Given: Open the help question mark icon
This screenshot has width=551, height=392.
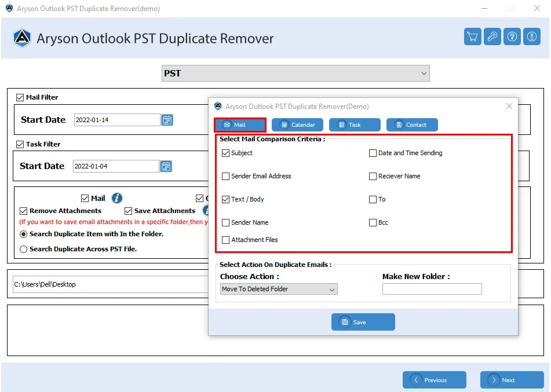Looking at the screenshot, I should [512, 36].
